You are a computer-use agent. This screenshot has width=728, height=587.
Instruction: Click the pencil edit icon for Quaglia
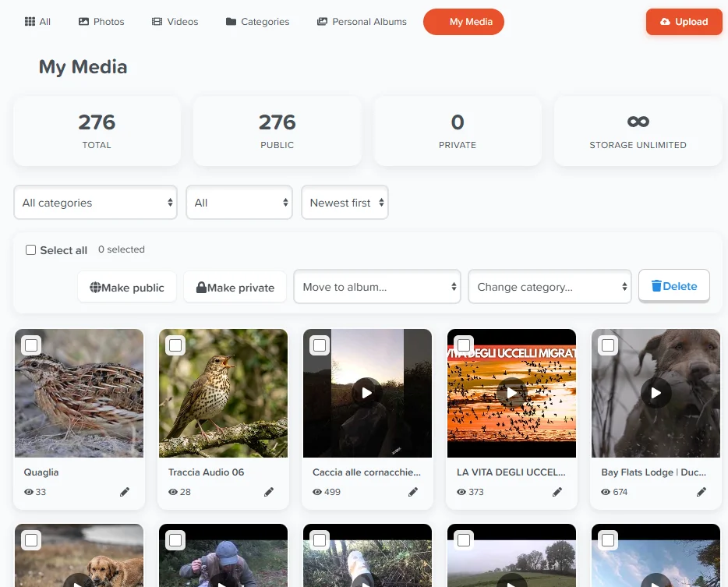click(x=125, y=492)
